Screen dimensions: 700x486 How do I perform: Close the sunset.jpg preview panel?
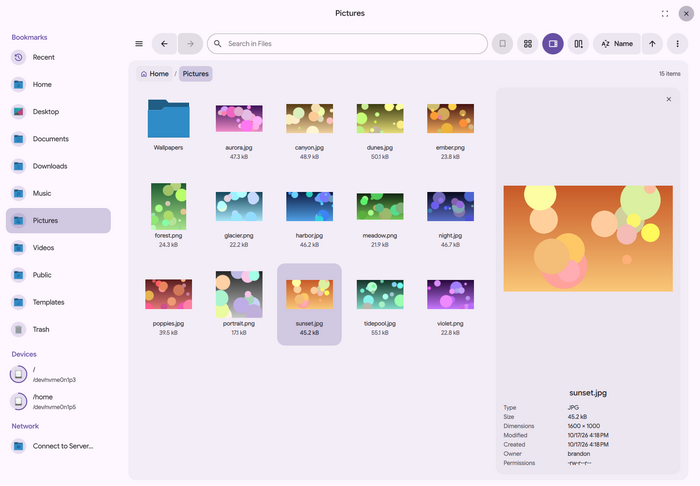point(669,99)
